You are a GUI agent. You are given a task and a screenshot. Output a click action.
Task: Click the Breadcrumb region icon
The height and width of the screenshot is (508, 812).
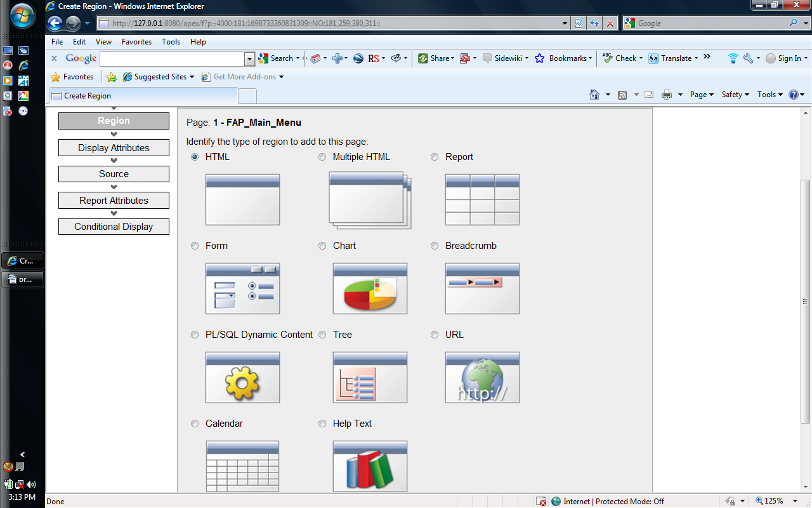tap(482, 289)
